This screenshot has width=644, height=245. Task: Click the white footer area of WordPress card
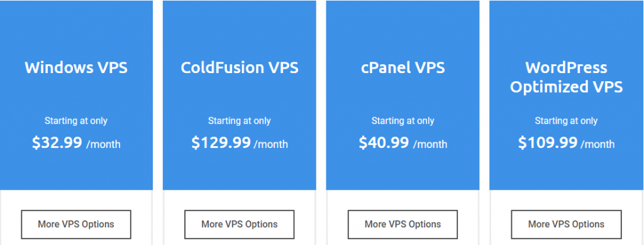coord(566,200)
